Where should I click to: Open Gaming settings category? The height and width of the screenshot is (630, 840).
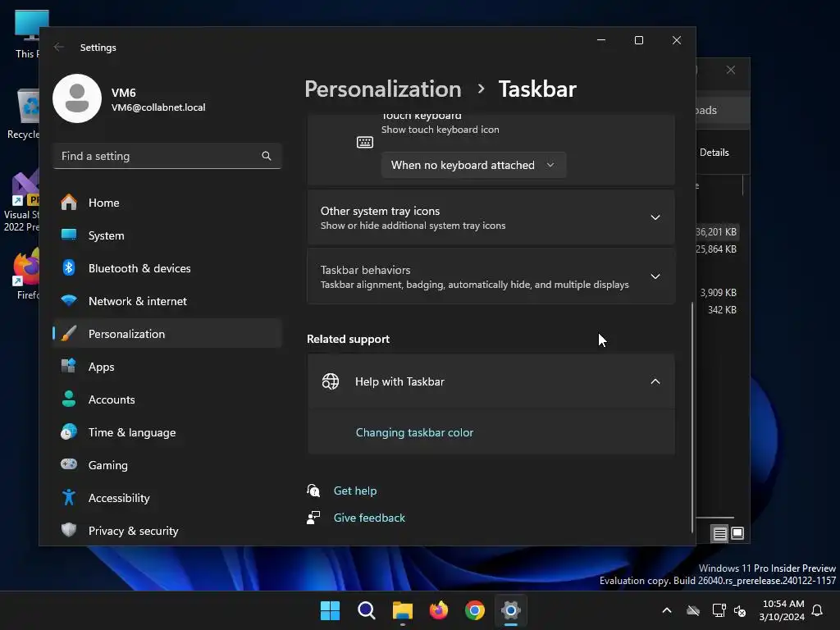click(167, 464)
